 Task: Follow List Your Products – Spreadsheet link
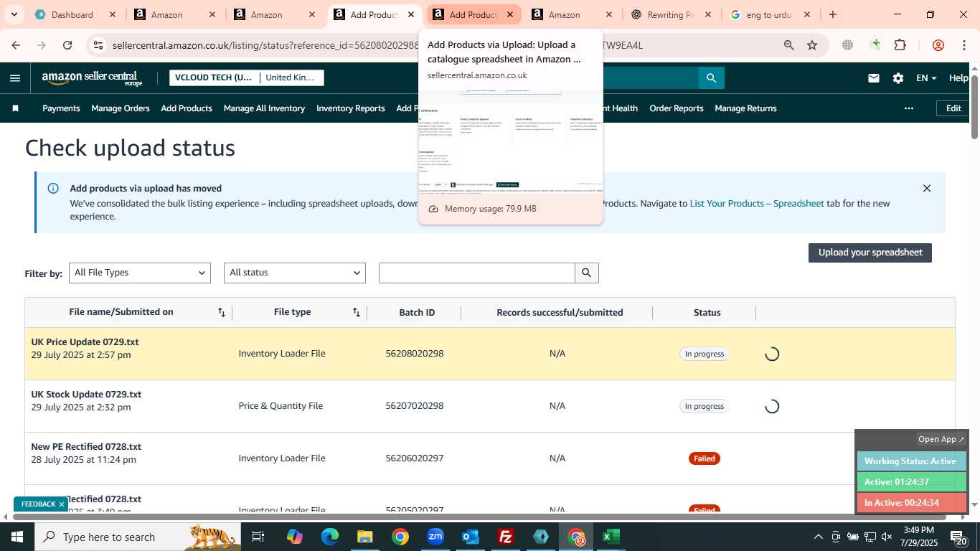[x=757, y=204]
